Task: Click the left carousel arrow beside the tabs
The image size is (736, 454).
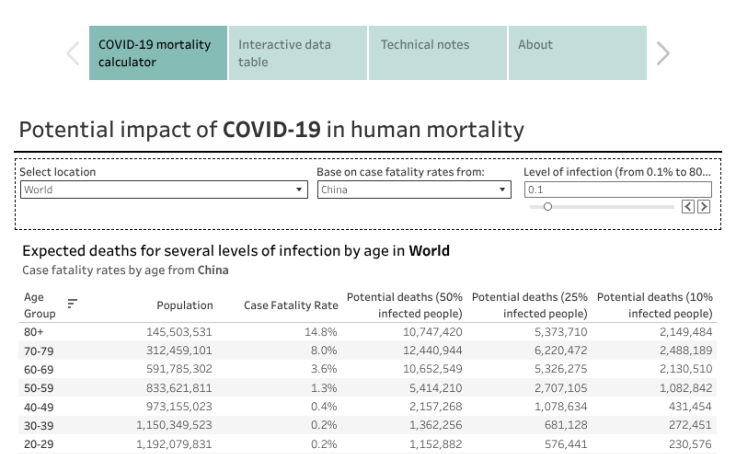Action: (x=72, y=54)
